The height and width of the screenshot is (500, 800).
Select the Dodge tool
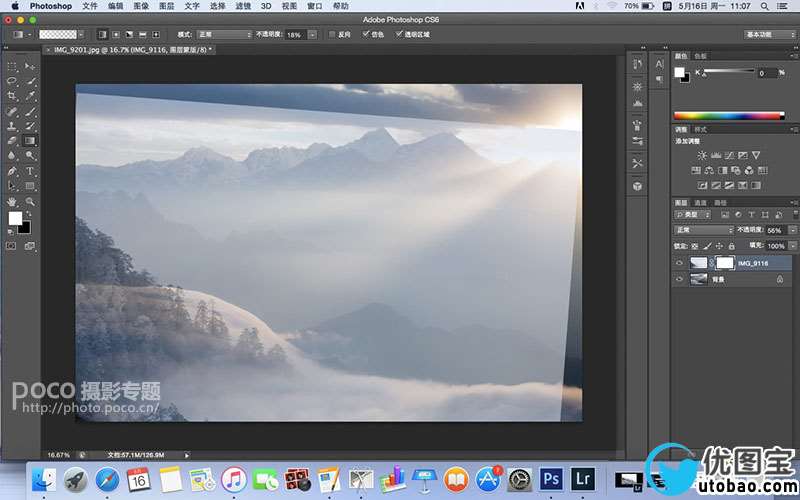click(30, 156)
